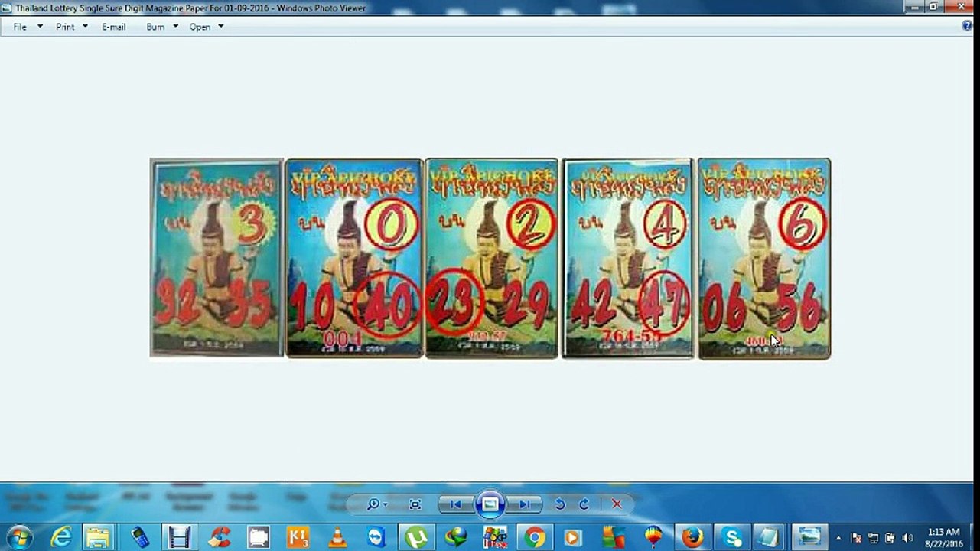The height and width of the screenshot is (551, 980).
Task: Open Windows Explorer folder in taskbar
Action: coord(99,537)
